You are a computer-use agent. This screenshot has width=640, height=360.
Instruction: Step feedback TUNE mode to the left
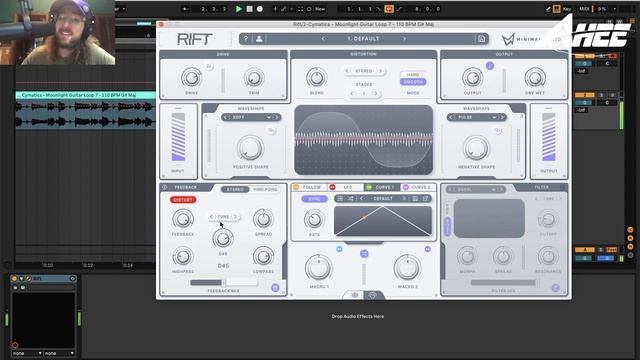point(211,217)
